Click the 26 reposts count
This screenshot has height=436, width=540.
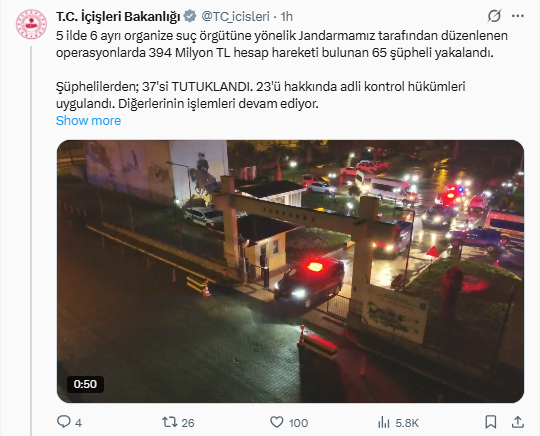coord(188,423)
